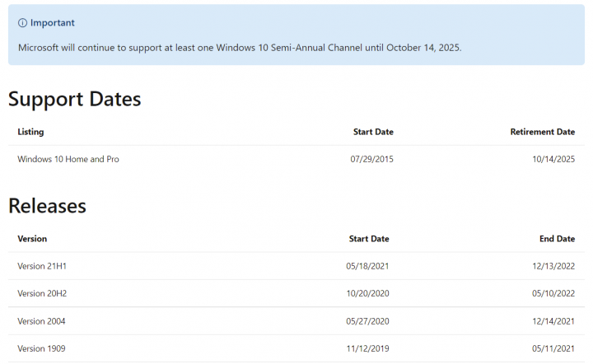
Task: Select the Windows 10 Home and Pro listing
Action: [68, 159]
